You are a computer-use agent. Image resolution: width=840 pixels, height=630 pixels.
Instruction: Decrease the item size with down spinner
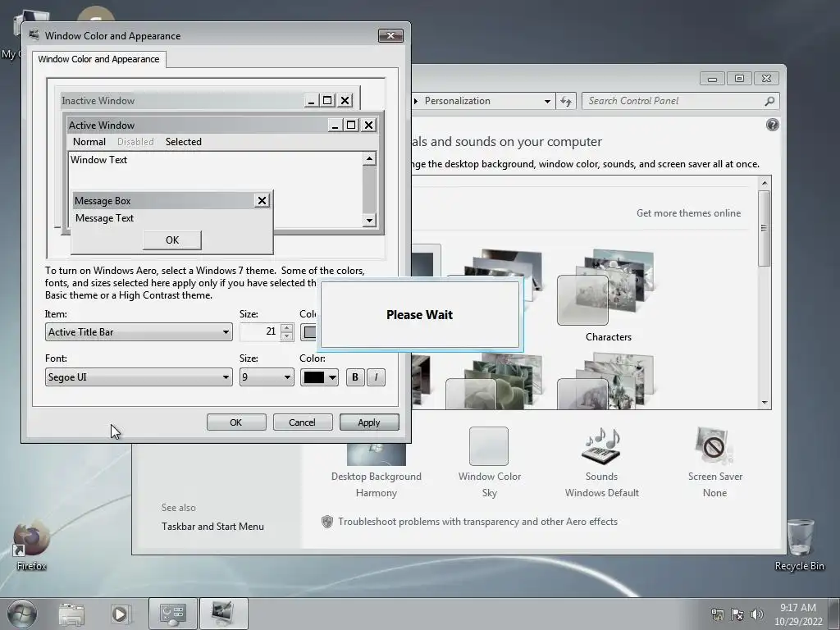tap(286, 336)
